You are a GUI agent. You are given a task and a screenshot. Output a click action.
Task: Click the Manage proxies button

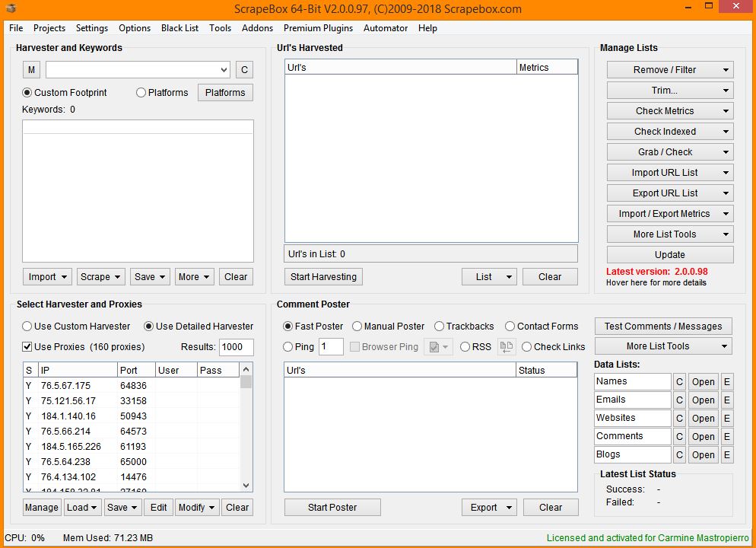coord(42,508)
